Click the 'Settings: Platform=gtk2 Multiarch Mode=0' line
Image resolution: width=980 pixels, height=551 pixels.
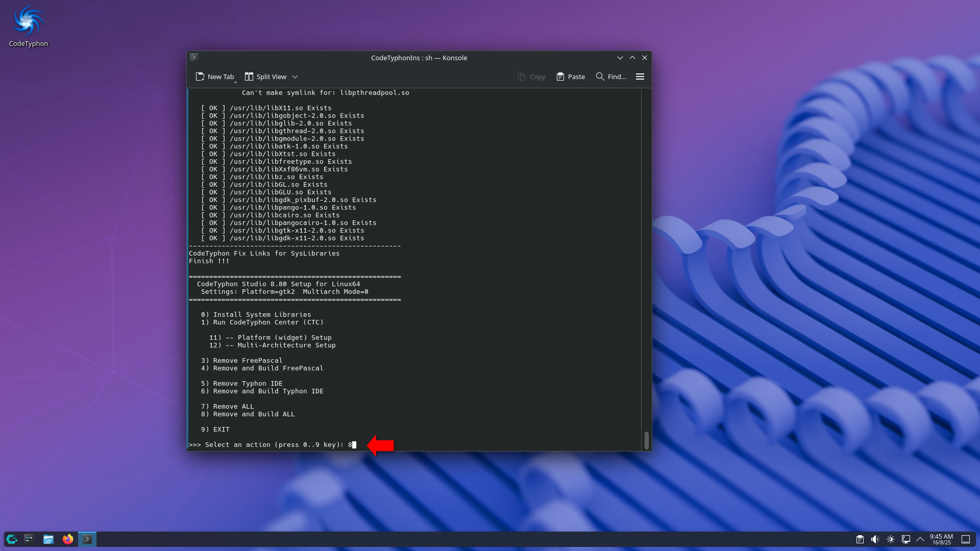click(x=285, y=292)
